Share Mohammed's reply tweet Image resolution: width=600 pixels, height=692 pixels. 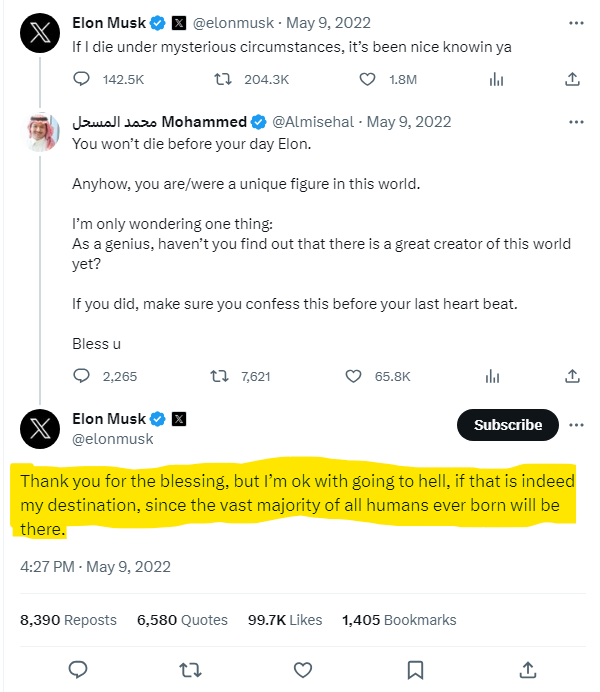click(573, 376)
